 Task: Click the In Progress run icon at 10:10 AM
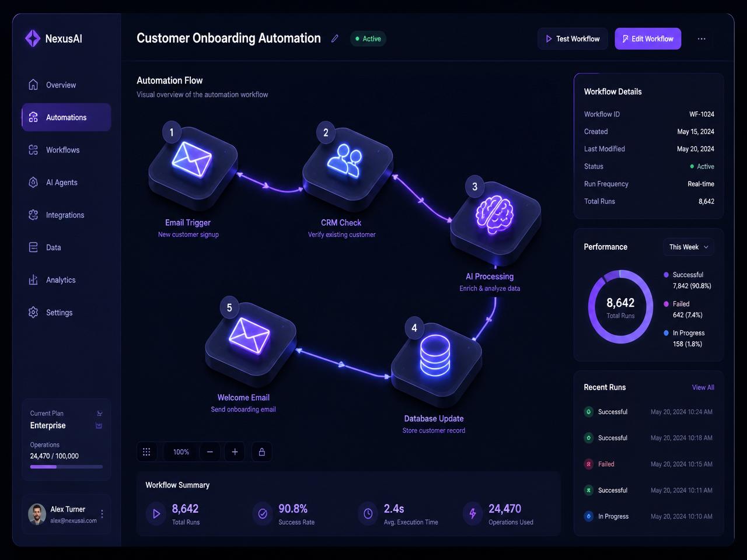(589, 516)
